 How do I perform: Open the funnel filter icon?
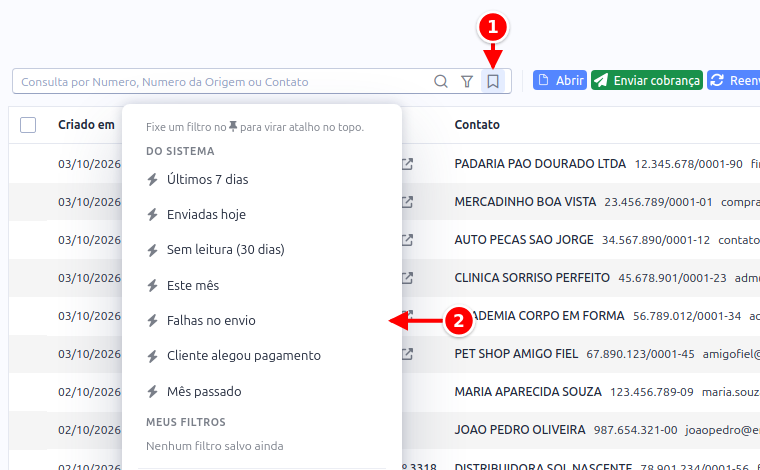[467, 81]
